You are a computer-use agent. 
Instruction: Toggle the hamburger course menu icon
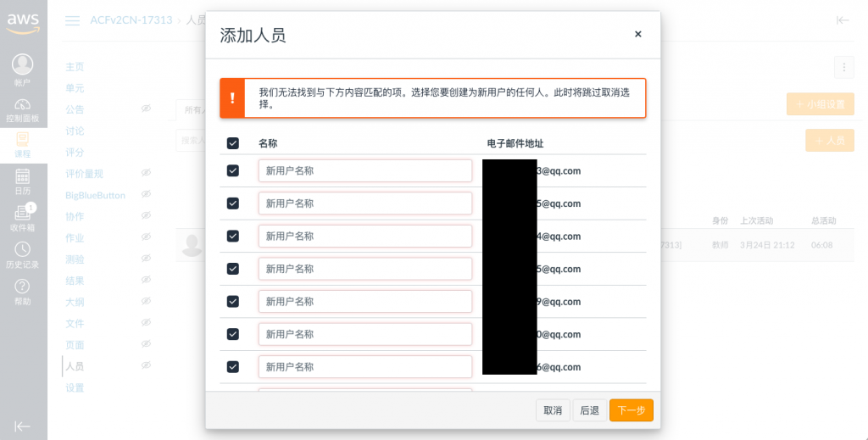tap(73, 20)
